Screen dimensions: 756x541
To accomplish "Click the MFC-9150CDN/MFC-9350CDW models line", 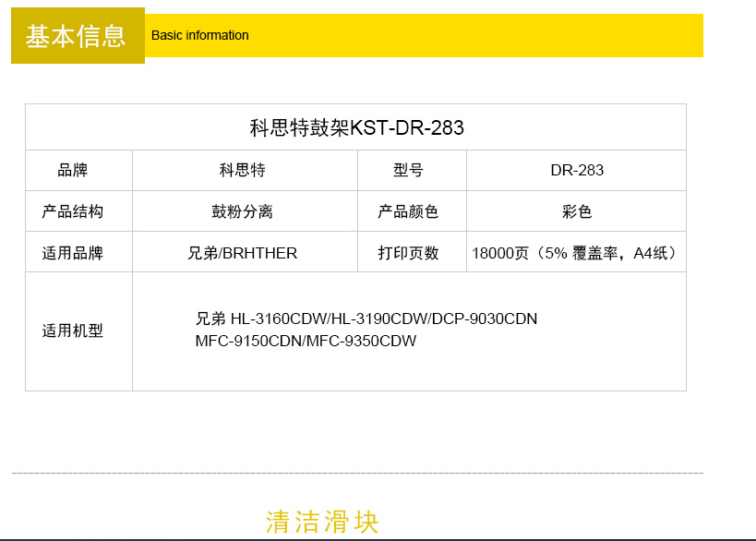I will [306, 341].
